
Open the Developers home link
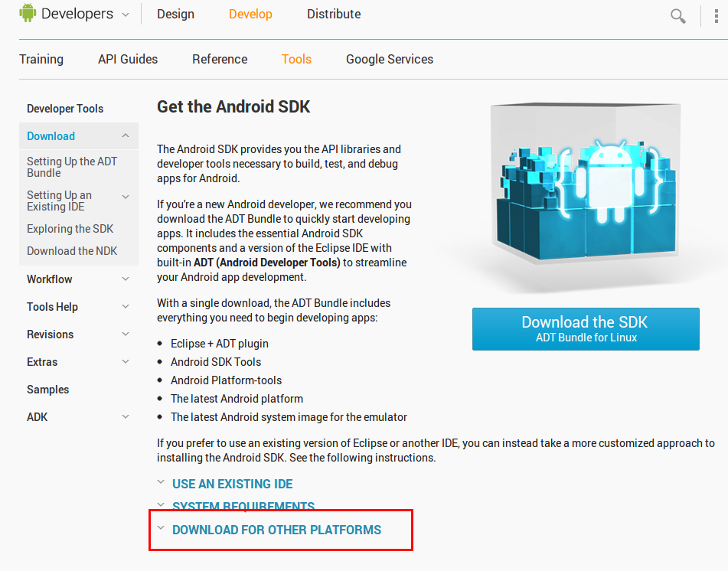tap(77, 14)
